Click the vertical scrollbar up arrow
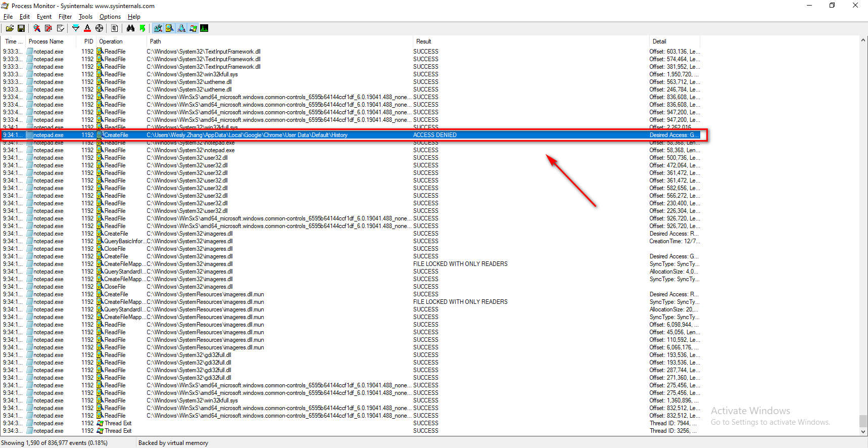The width and height of the screenshot is (868, 448). click(863, 40)
